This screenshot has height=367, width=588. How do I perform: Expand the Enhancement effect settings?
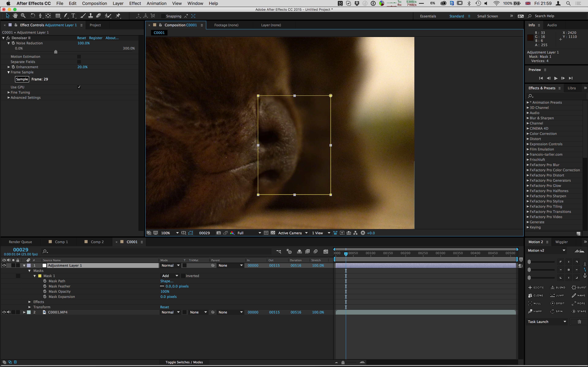click(x=8, y=67)
